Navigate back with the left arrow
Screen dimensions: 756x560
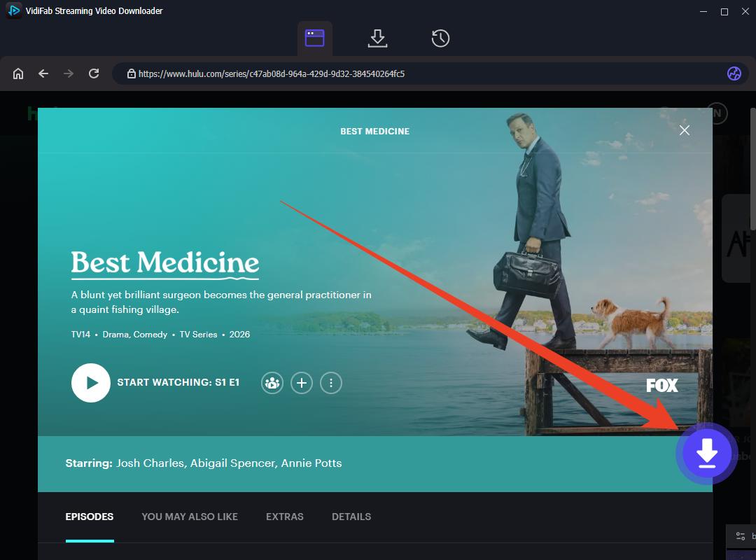43,73
